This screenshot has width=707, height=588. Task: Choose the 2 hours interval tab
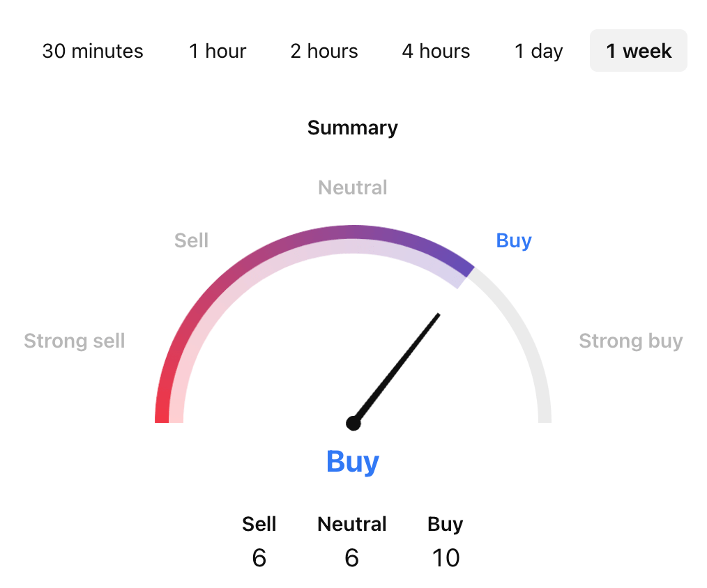tap(324, 51)
